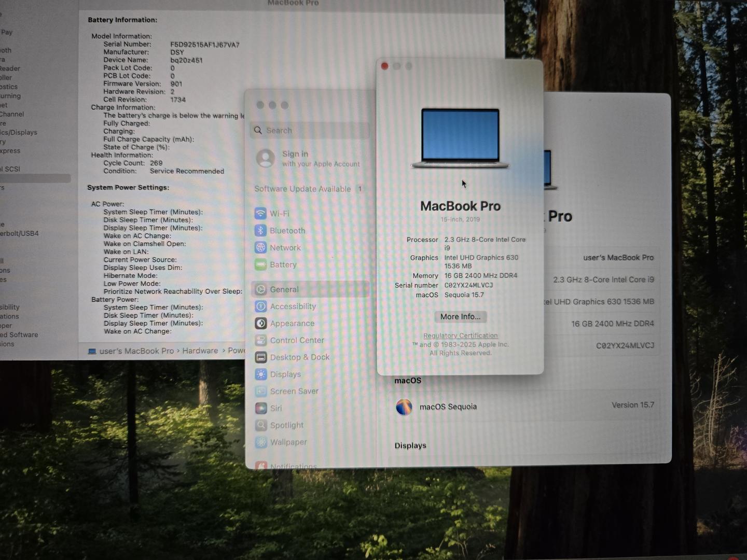
Task: Click the More Info... button
Action: (460, 316)
